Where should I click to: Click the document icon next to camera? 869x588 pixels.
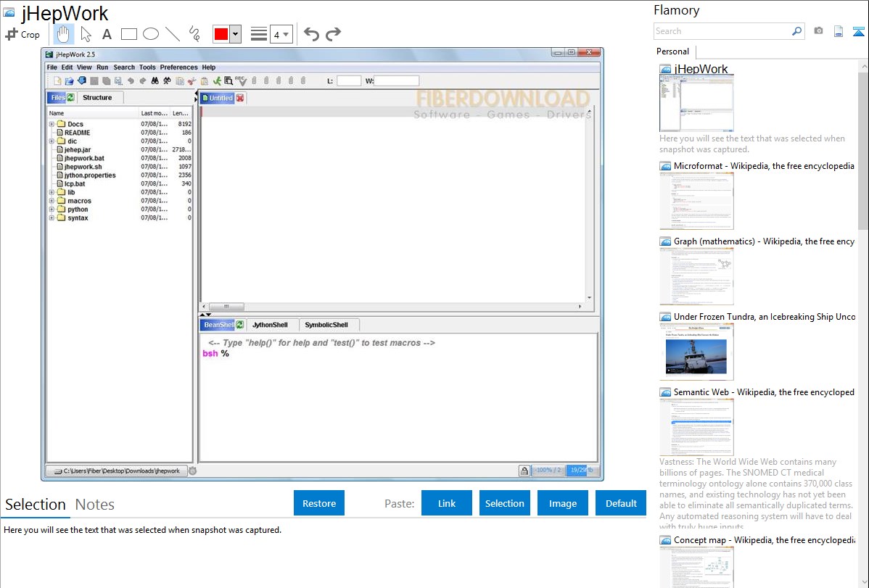[839, 31]
